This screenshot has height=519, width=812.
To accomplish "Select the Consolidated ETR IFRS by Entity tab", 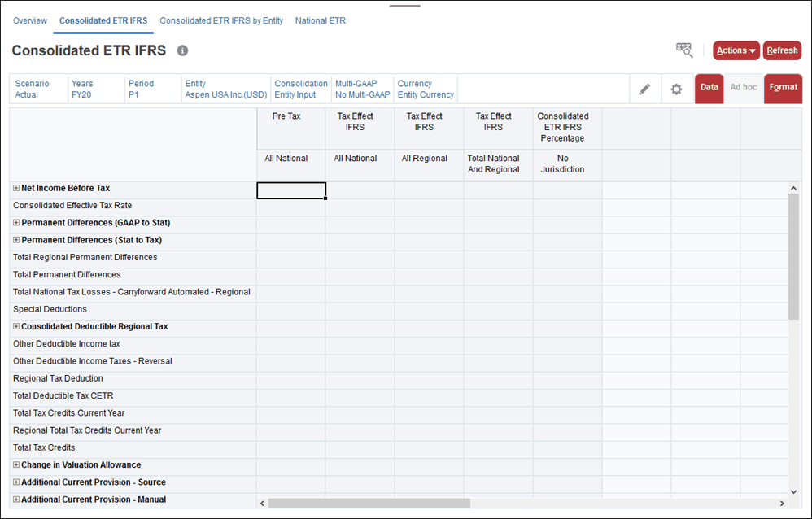I will point(221,20).
